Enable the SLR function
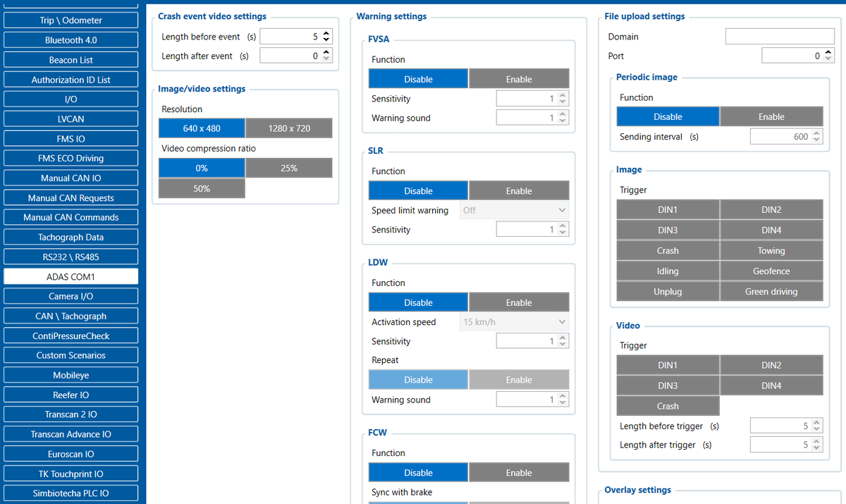 tap(518, 191)
